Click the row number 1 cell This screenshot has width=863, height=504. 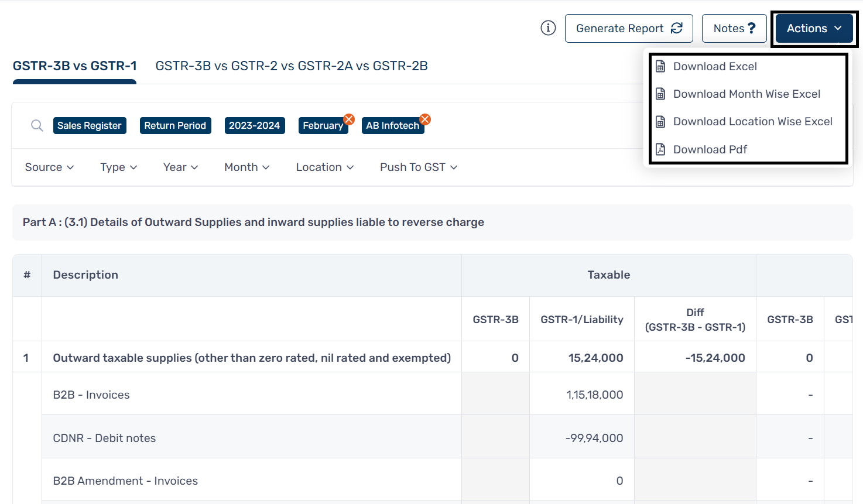tap(26, 358)
